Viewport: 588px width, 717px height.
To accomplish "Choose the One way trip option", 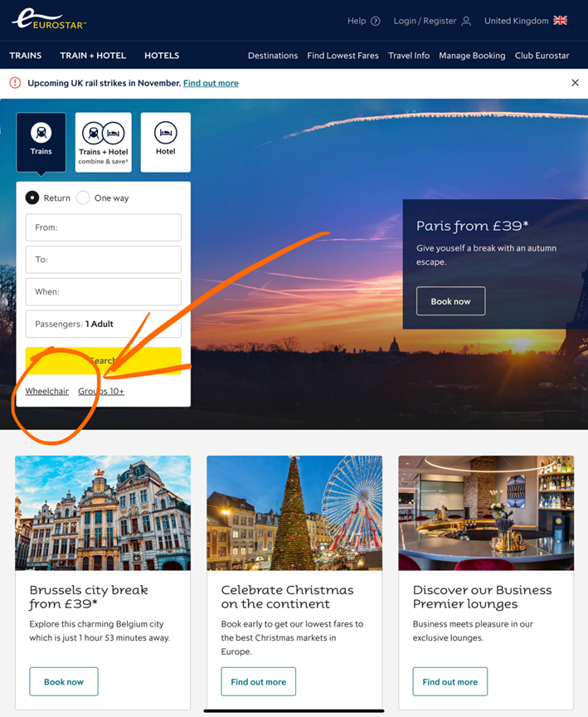I will (83, 198).
